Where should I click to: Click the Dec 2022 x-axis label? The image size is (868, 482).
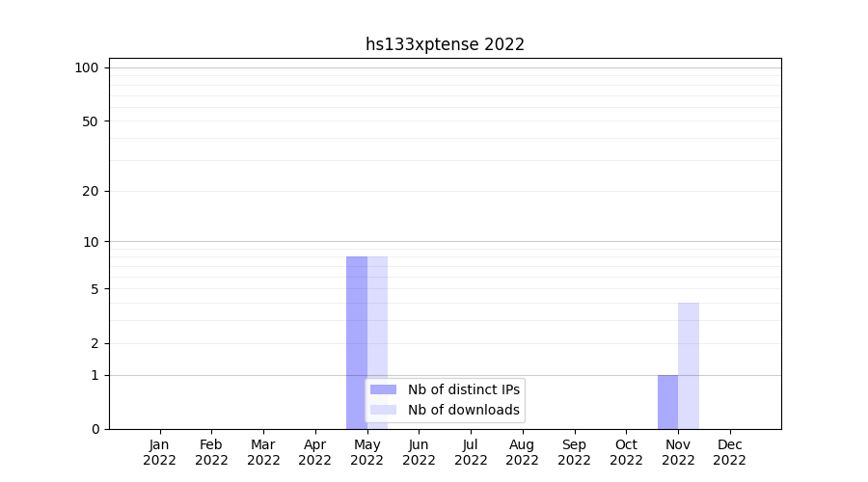pyautogui.click(x=729, y=452)
